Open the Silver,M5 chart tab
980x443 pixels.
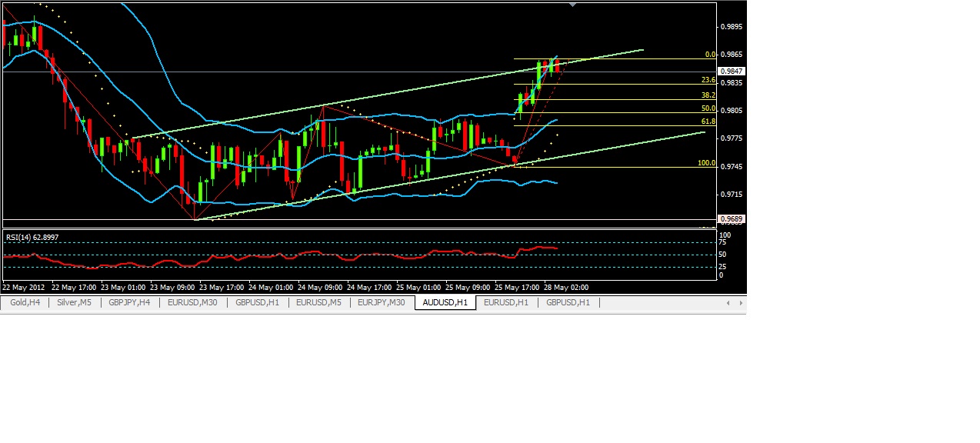click(x=74, y=303)
